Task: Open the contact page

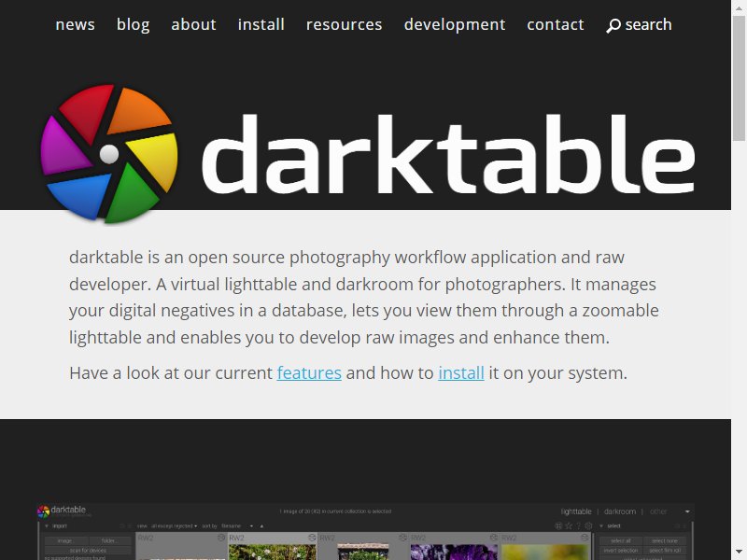Action: (x=556, y=24)
